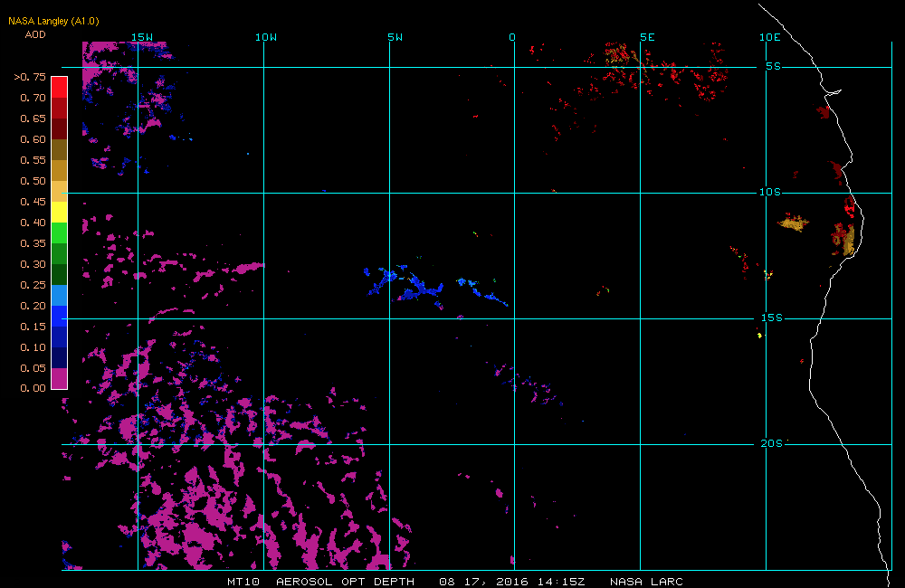905x588 pixels.
Task: Click the '10S' latitude label
Action: coord(770,192)
